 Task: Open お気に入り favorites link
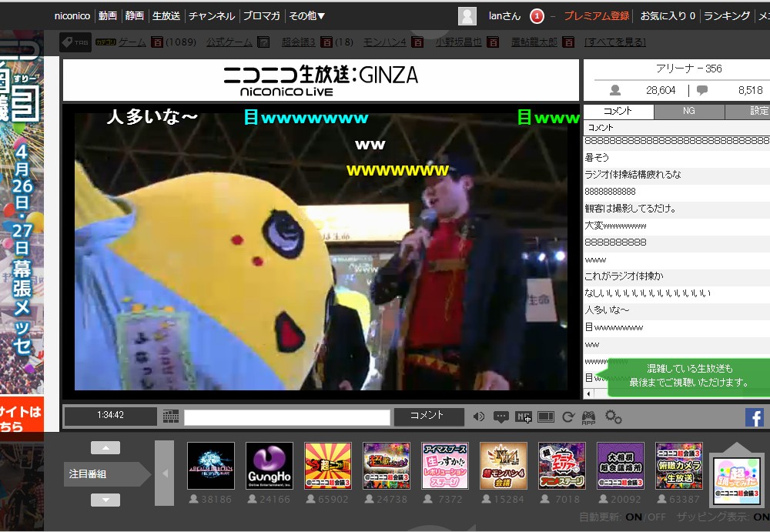click(668, 15)
